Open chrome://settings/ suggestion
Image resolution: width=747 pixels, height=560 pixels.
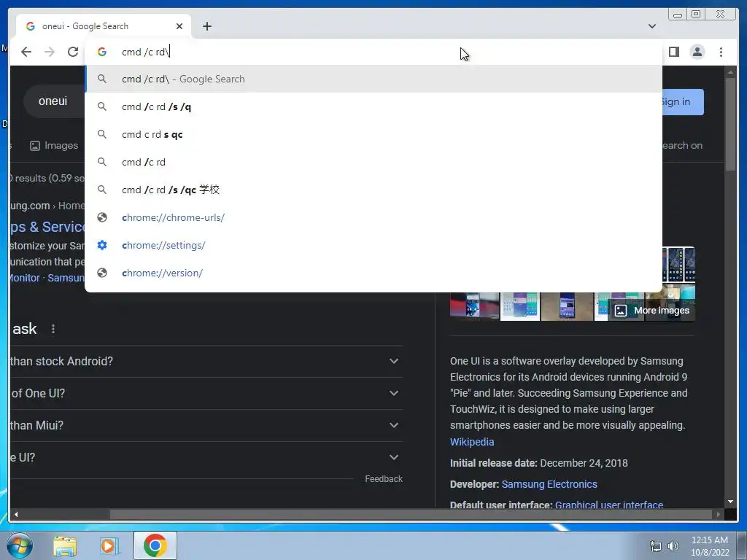(373, 245)
